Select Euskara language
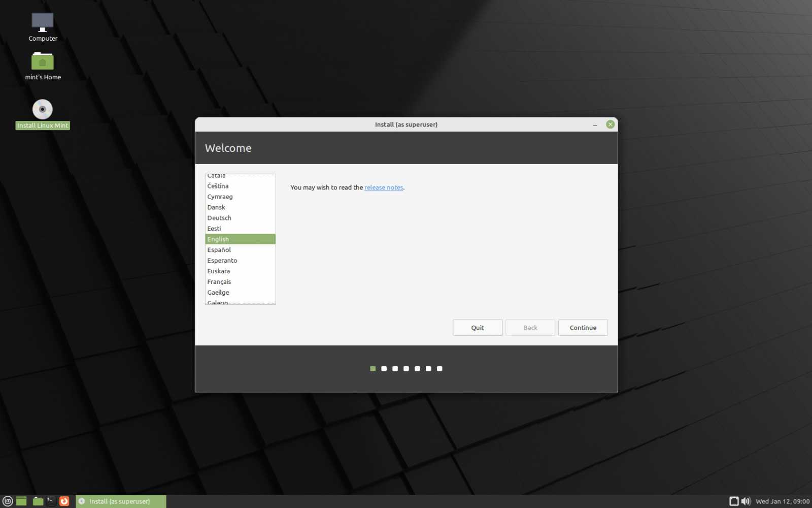The width and height of the screenshot is (812, 508). pyautogui.click(x=241, y=271)
